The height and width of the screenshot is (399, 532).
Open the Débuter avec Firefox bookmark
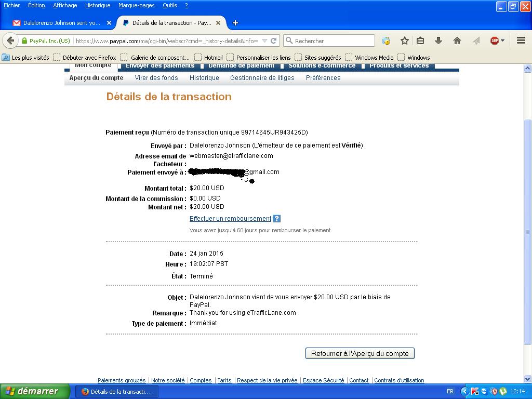85,57
